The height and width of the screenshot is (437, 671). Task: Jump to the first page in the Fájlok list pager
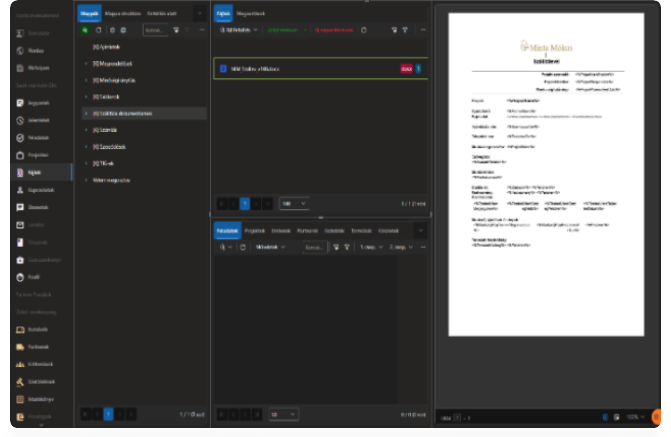point(222,204)
